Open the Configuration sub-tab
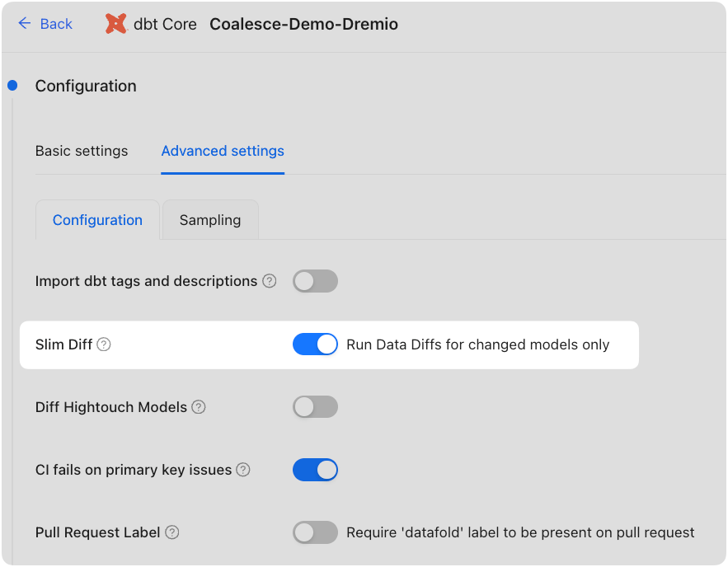Viewport: 728px width, 567px height. [97, 220]
